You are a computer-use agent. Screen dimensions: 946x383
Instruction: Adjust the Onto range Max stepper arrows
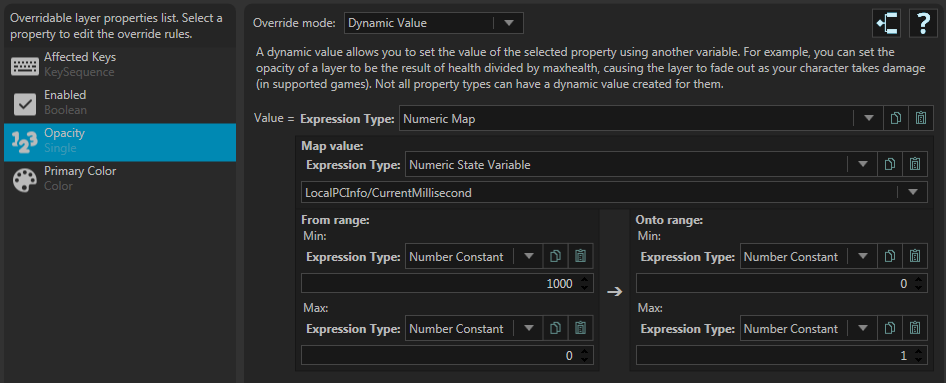click(x=919, y=356)
